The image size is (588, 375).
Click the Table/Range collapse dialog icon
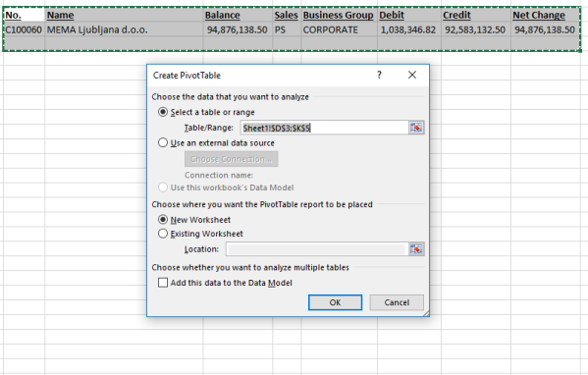tap(416, 128)
